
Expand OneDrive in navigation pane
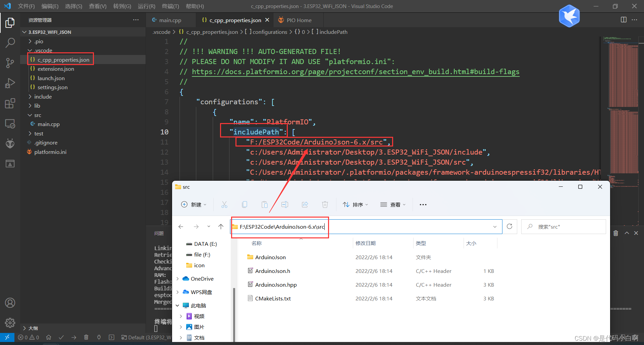coord(178,279)
